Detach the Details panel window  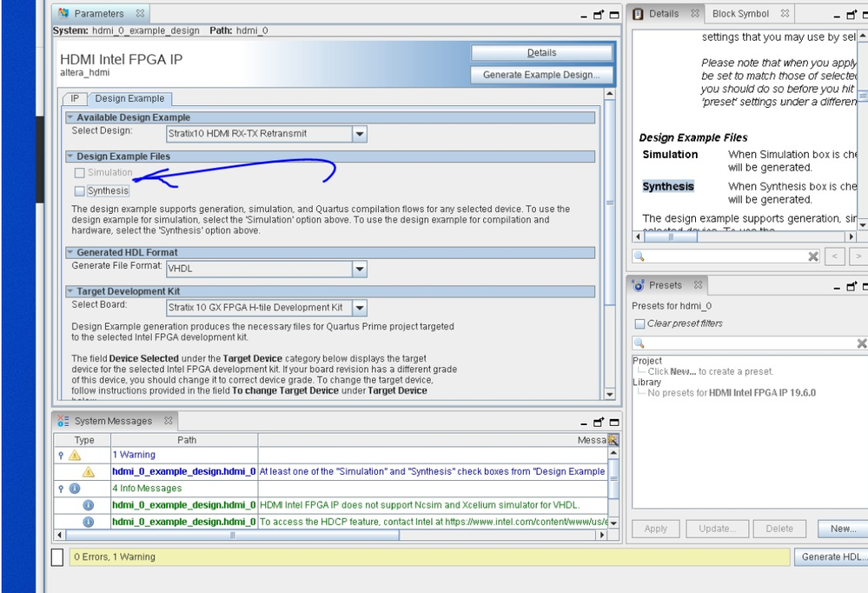[851, 15]
